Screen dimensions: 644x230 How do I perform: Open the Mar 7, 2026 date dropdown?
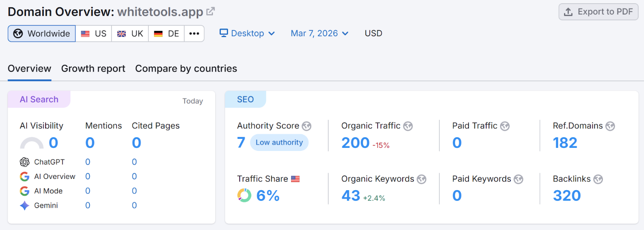point(319,33)
